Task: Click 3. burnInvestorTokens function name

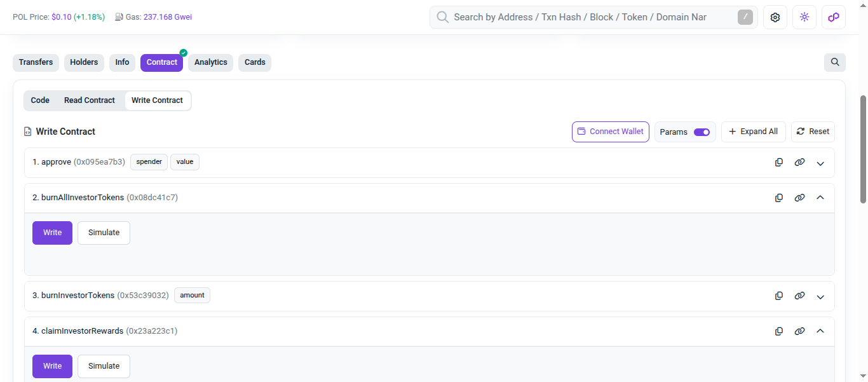Action: (74, 295)
